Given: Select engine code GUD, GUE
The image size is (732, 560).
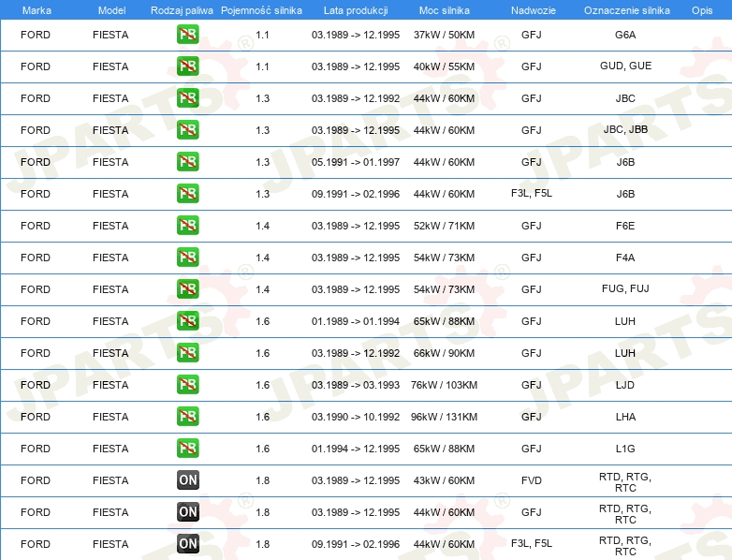Looking at the screenshot, I should click(625, 66).
